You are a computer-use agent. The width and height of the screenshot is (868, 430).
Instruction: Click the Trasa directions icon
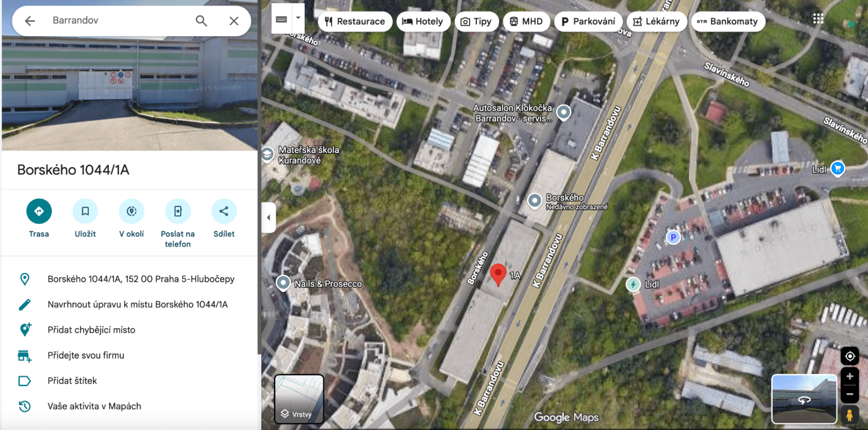(39, 211)
